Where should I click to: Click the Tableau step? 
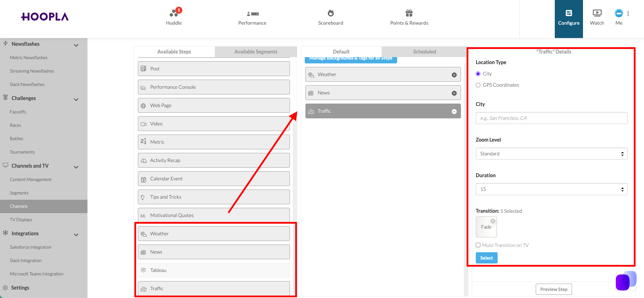214,270
